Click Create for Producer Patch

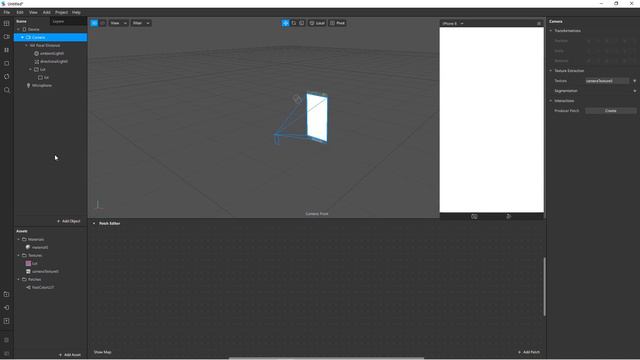tap(611, 111)
